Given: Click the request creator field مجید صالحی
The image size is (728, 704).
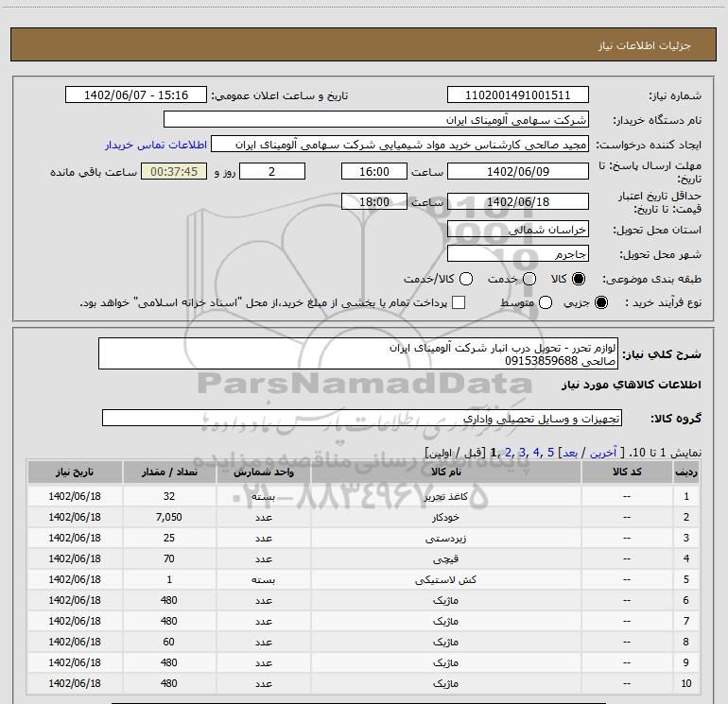Looking at the screenshot, I should tap(400, 144).
